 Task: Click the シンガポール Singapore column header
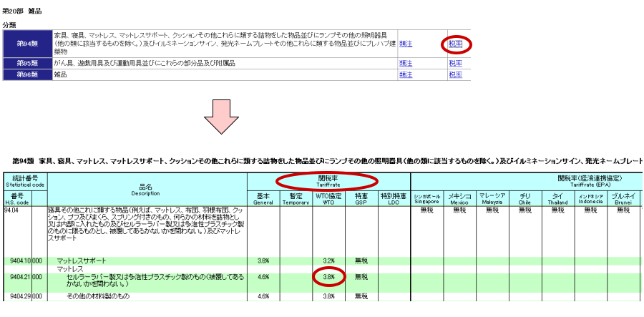(x=427, y=197)
